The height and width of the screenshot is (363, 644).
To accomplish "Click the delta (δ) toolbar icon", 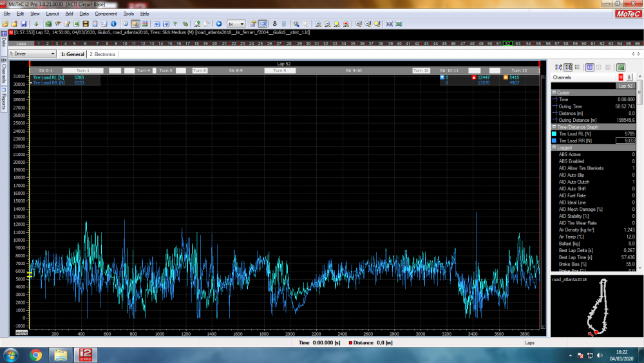I will tap(275, 24).
